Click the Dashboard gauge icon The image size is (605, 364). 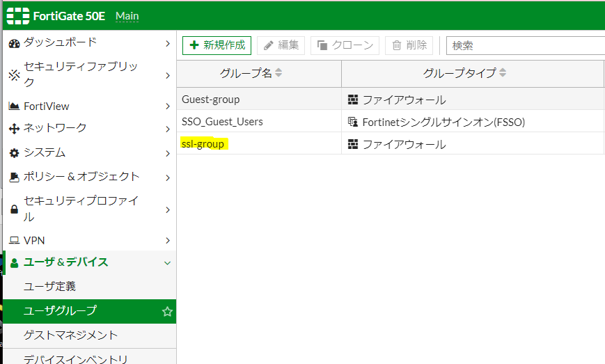coord(15,44)
